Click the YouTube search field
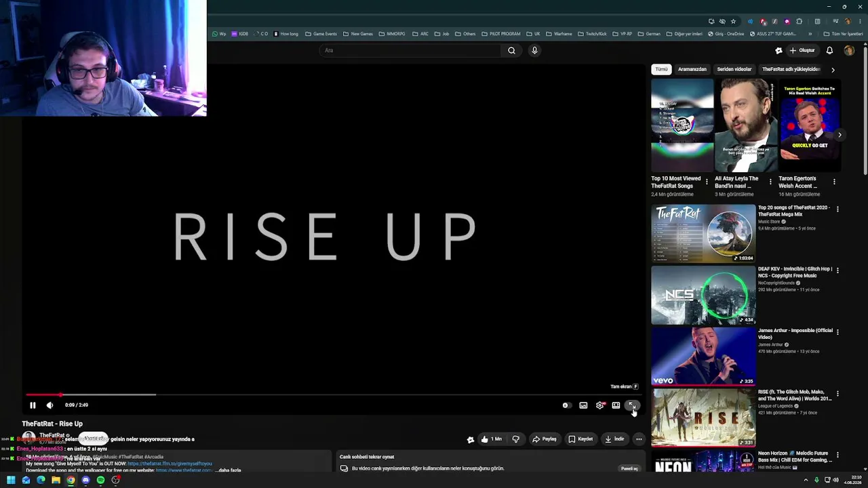 [410, 50]
